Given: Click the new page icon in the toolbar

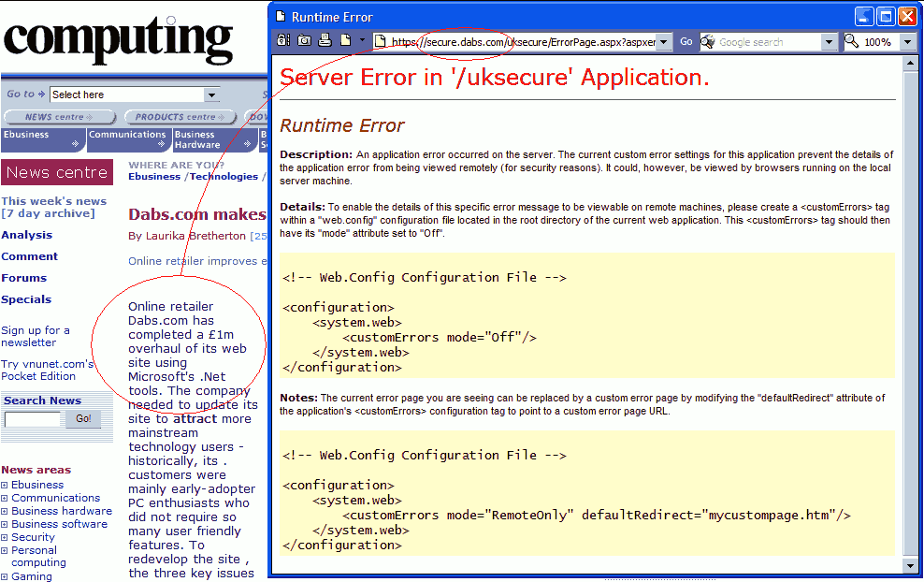Looking at the screenshot, I should pyautogui.click(x=345, y=40).
